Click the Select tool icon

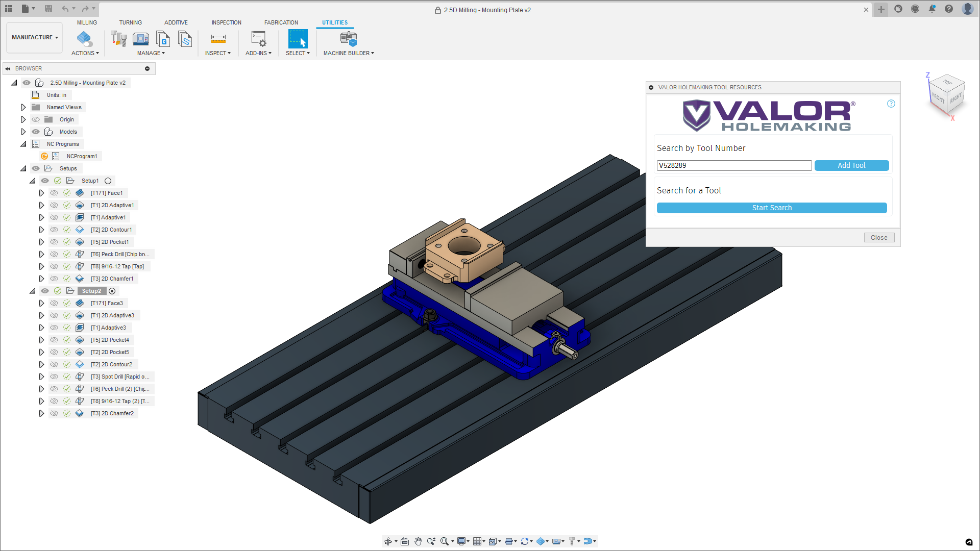pos(298,39)
